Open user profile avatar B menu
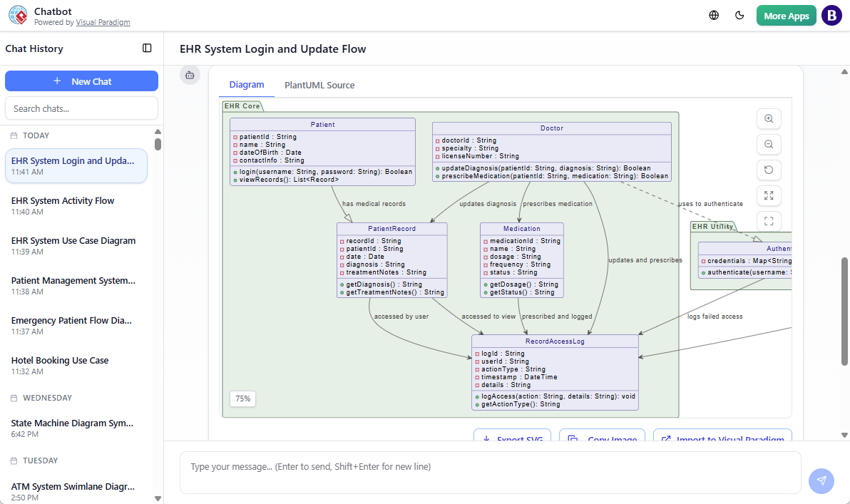Viewport: 850px width, 504px height. point(831,16)
